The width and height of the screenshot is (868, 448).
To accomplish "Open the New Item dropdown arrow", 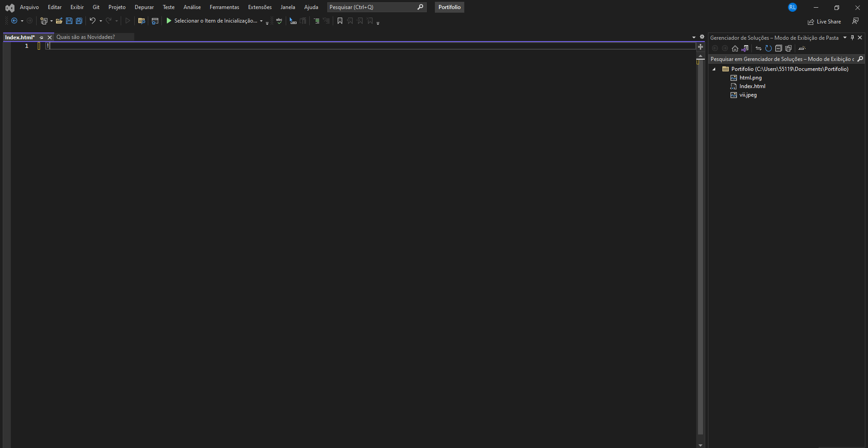I will pos(51,21).
